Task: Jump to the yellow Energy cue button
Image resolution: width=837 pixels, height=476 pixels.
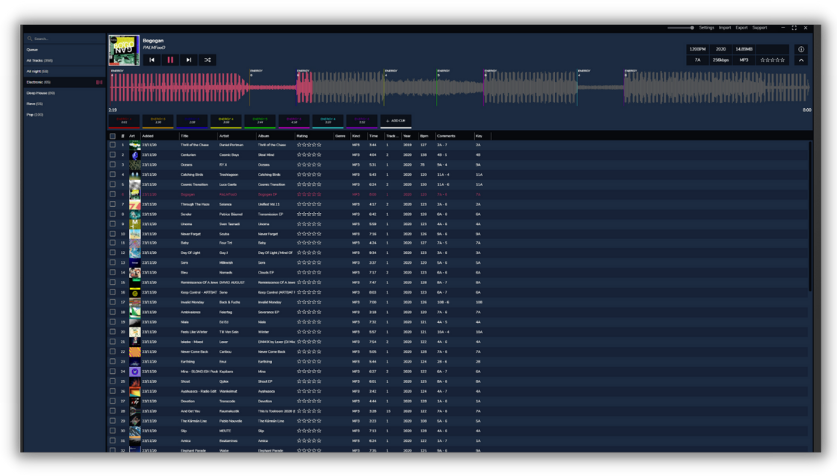Action: click(226, 121)
